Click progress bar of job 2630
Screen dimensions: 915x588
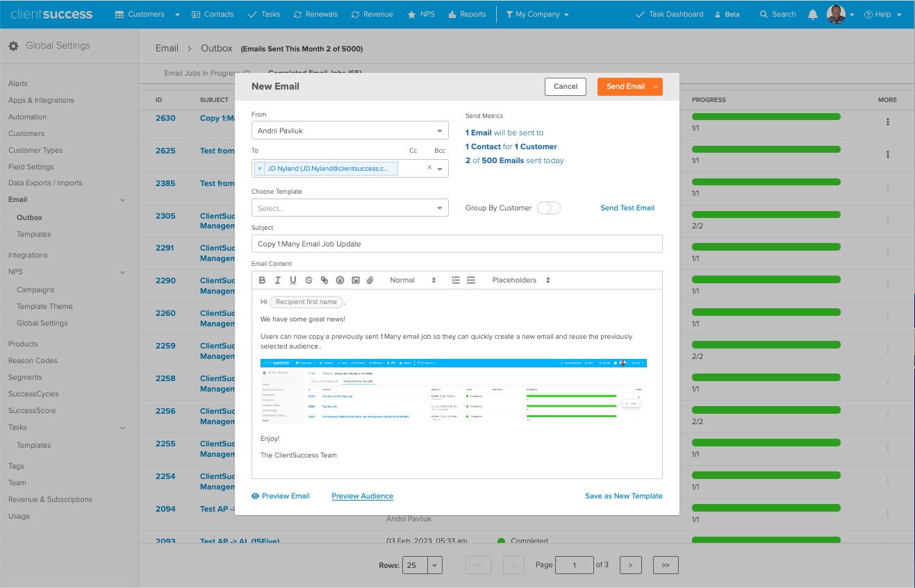(x=766, y=117)
